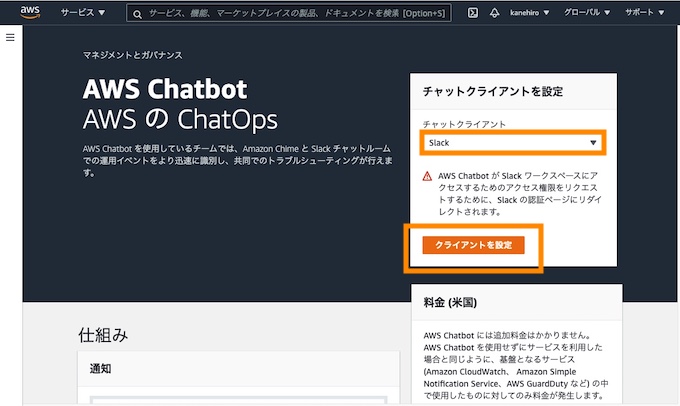
Task: Click the チャットクライアント field label
Action: pyautogui.click(x=464, y=124)
